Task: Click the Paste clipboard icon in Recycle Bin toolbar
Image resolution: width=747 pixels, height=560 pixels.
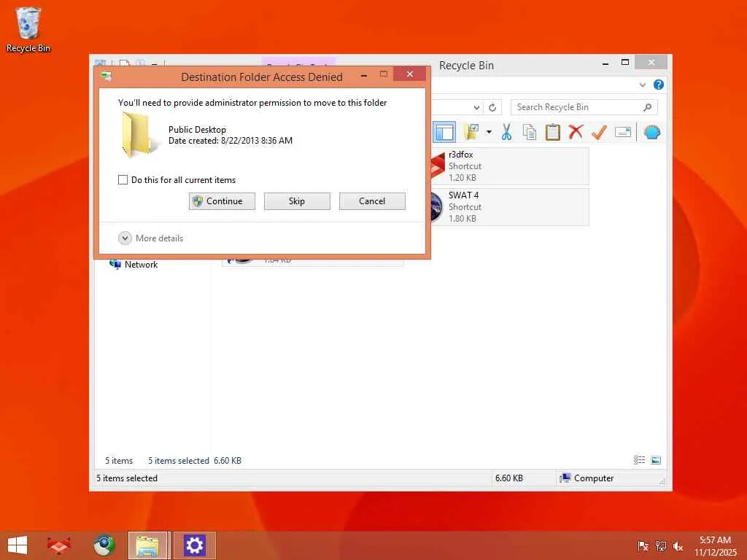Action: pyautogui.click(x=553, y=132)
